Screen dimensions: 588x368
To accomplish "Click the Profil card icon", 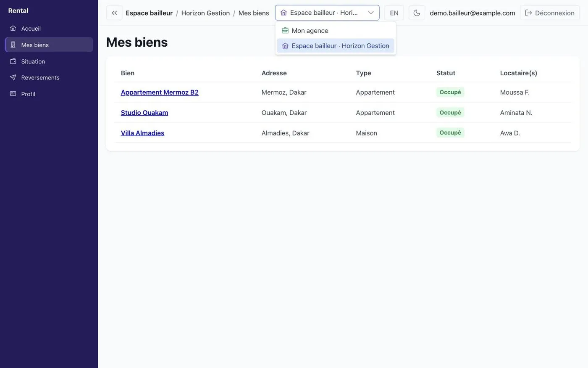I will (x=13, y=94).
